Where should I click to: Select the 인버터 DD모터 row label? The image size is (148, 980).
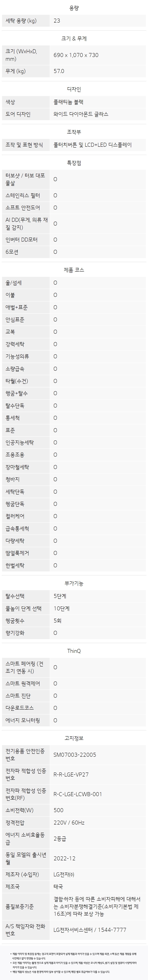25,240
